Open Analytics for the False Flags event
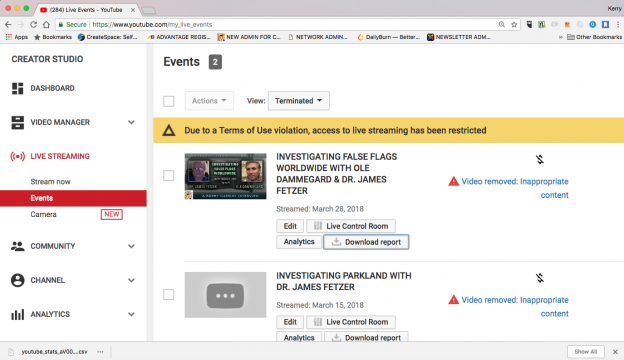The height and width of the screenshot is (360, 624). [299, 242]
